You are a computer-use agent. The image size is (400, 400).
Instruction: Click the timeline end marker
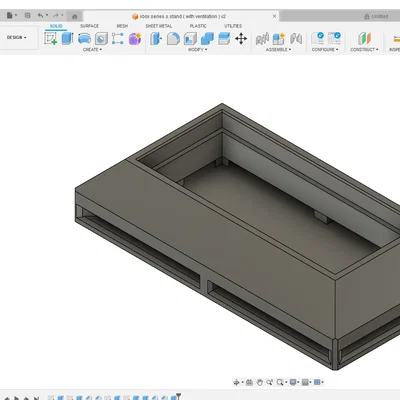point(179,396)
